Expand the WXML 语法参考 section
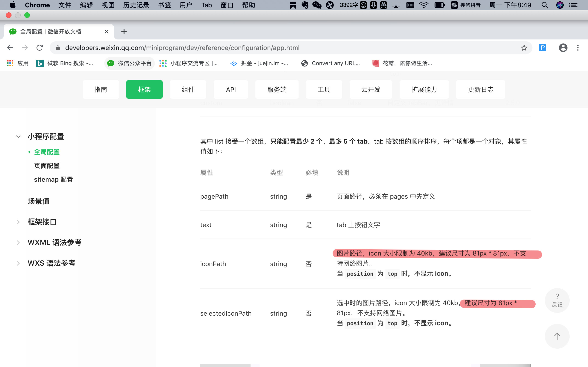588x367 pixels. pyautogui.click(x=18, y=242)
